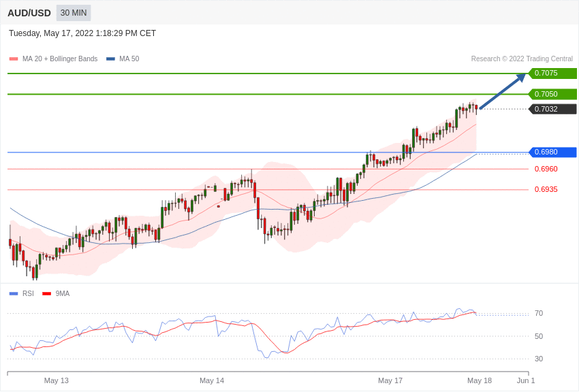Click the MA 50 blue legend swatch
The image size is (579, 392).
[110, 59]
